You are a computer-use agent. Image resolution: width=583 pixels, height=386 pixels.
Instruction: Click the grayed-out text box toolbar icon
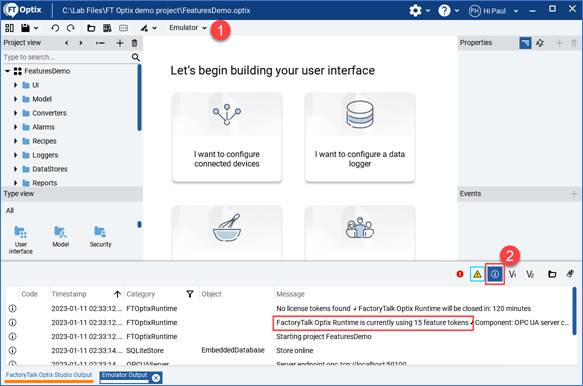coord(123,28)
